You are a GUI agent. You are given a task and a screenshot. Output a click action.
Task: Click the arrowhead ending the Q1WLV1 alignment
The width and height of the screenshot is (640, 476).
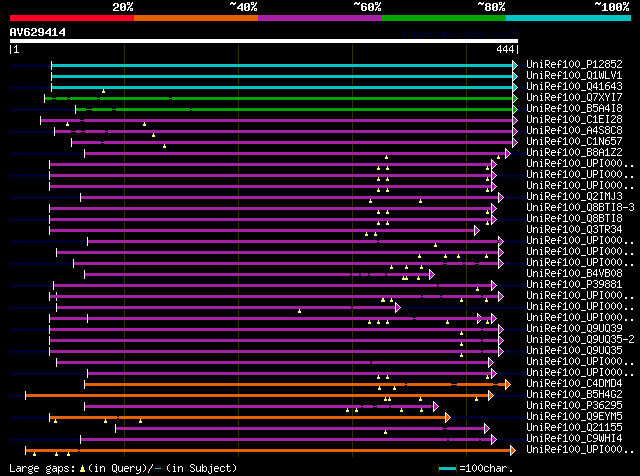coord(515,76)
